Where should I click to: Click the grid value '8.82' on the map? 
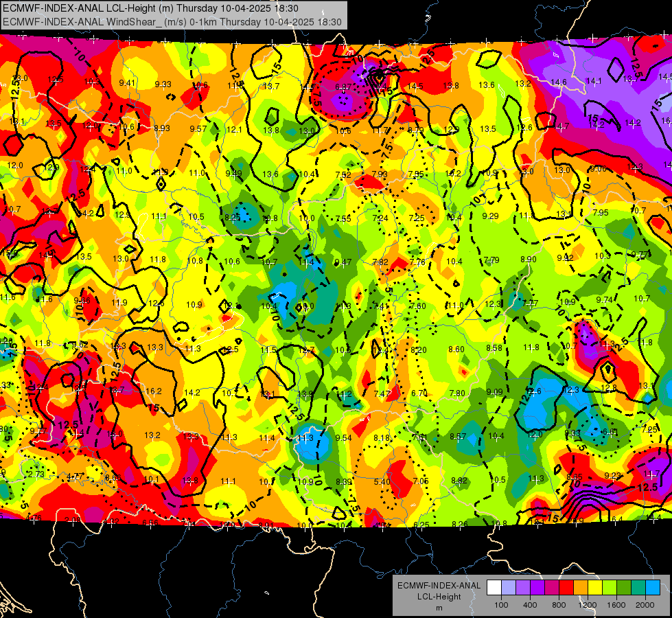point(459,481)
